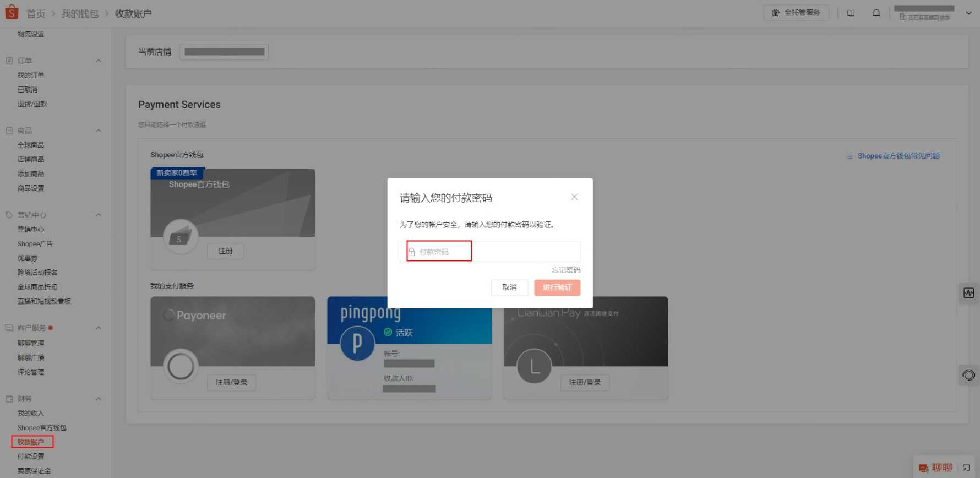Open 我的订单 in sidebar
980x478 pixels.
(31, 75)
